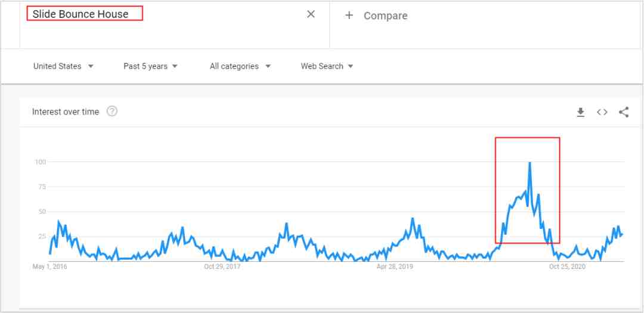
Task: Select the Apr 28, 2019 axis label
Action: click(395, 266)
